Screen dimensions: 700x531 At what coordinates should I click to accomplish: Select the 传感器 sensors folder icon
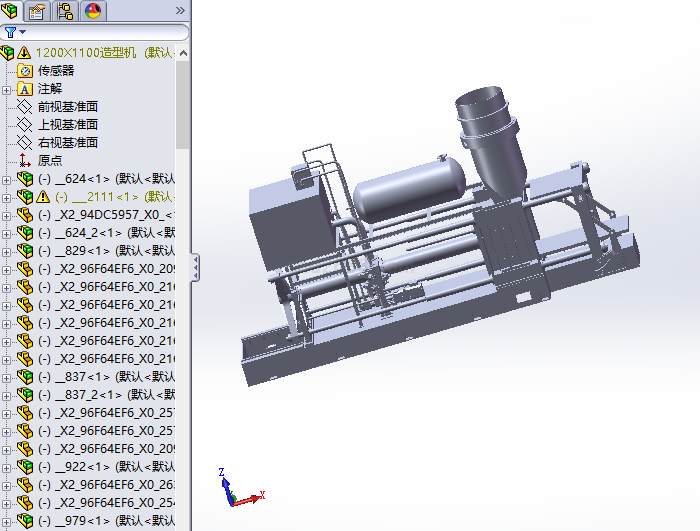click(x=25, y=71)
